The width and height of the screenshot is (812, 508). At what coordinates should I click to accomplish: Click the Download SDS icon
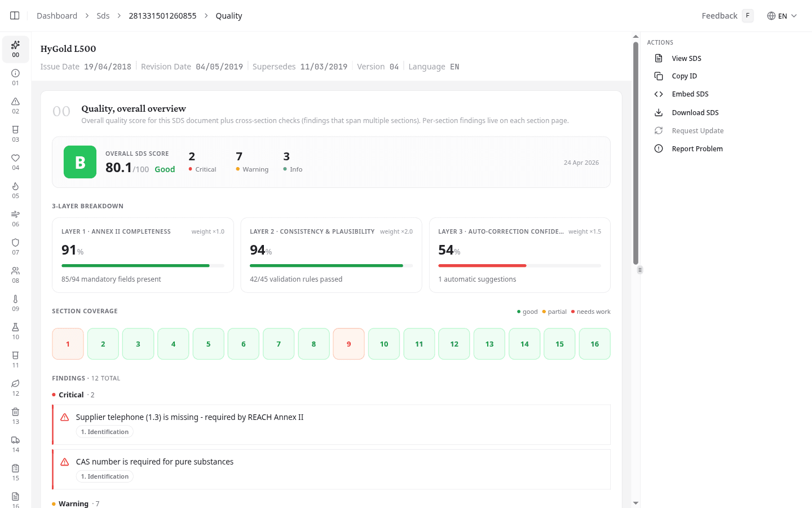tap(659, 112)
